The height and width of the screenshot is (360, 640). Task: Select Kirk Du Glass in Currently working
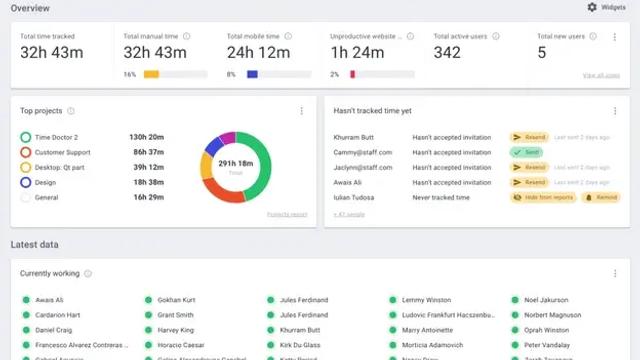[300, 345]
